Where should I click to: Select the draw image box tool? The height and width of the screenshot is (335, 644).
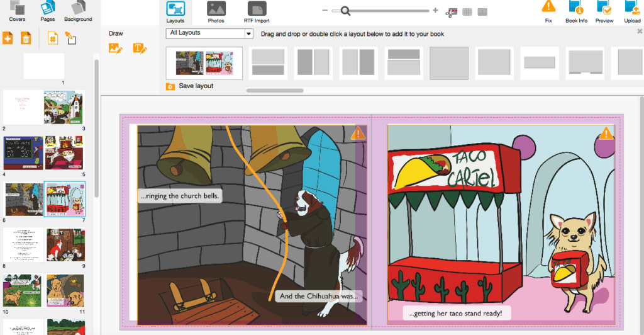[x=116, y=49]
